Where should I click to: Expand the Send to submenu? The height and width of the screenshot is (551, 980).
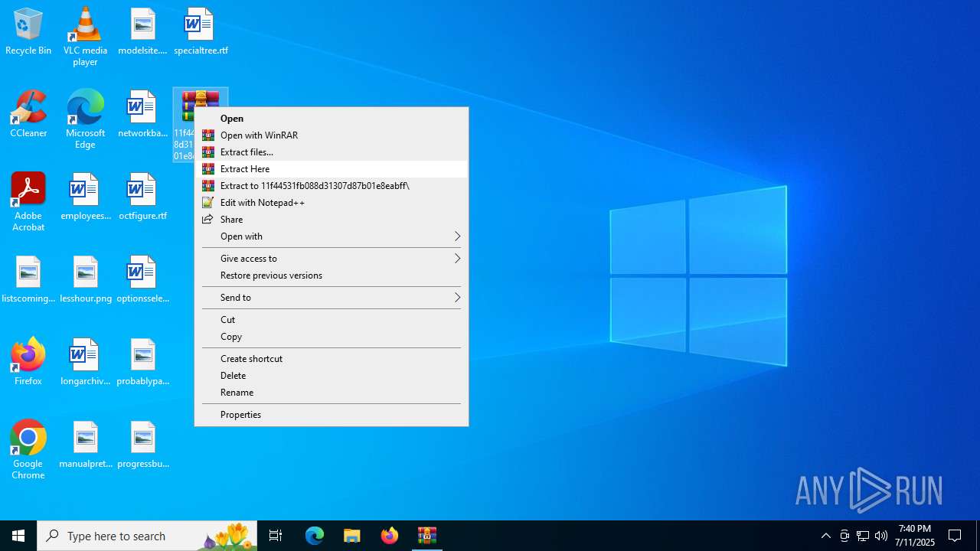click(x=331, y=298)
